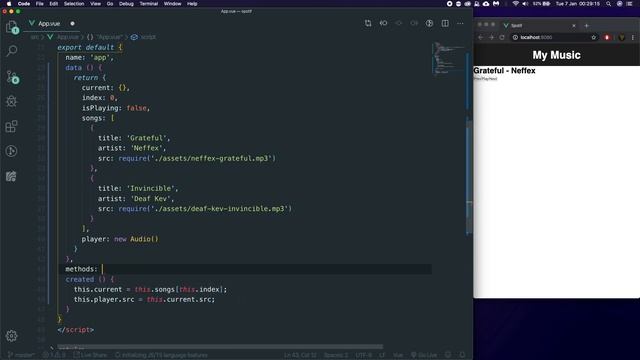This screenshot has width=640, height=360.
Task: Split the editor to the right
Action: (445, 23)
